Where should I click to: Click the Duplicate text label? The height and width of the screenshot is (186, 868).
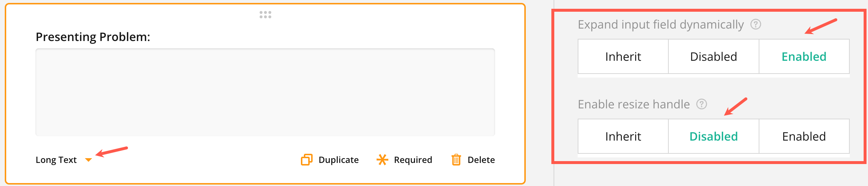(339, 160)
